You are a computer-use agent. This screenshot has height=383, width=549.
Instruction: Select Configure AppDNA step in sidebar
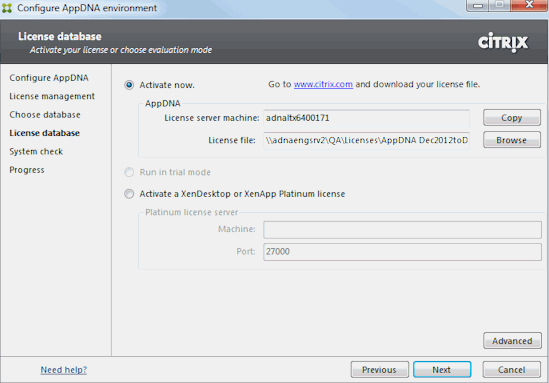tap(49, 78)
